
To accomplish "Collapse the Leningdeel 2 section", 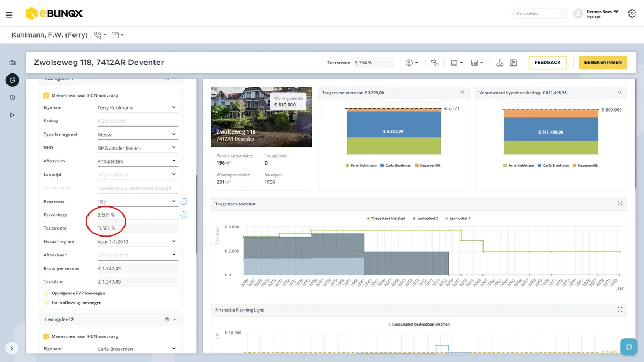I will (x=174, y=319).
